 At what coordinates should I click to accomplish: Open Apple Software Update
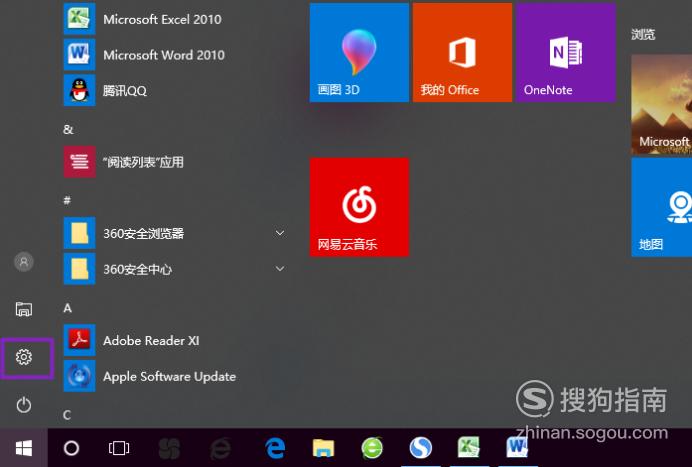tap(177, 376)
